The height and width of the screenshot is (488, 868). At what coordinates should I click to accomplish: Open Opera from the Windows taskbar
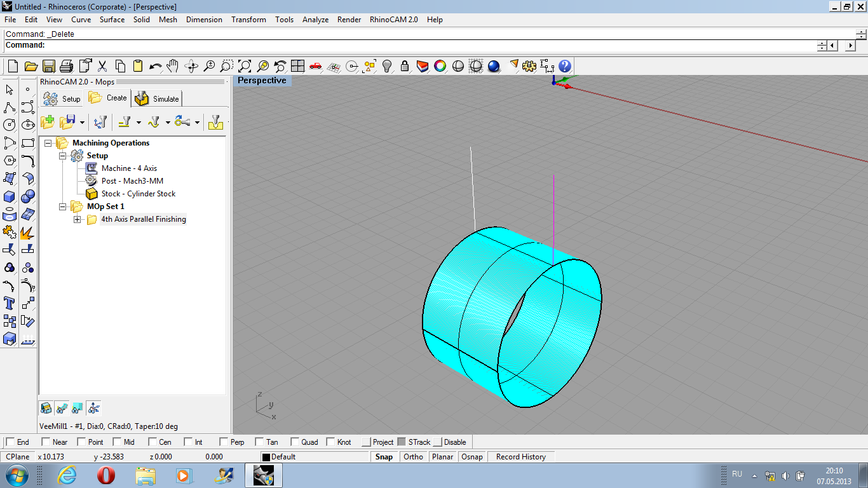[x=106, y=475]
